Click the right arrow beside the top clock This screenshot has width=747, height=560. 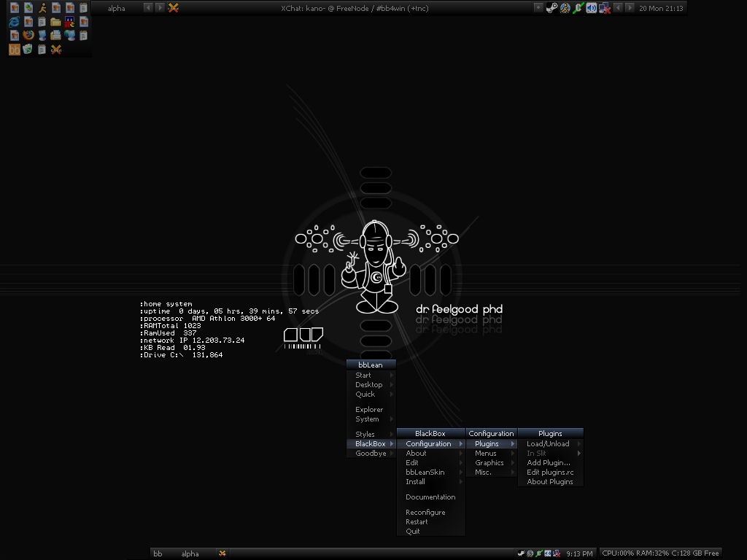[x=630, y=7]
